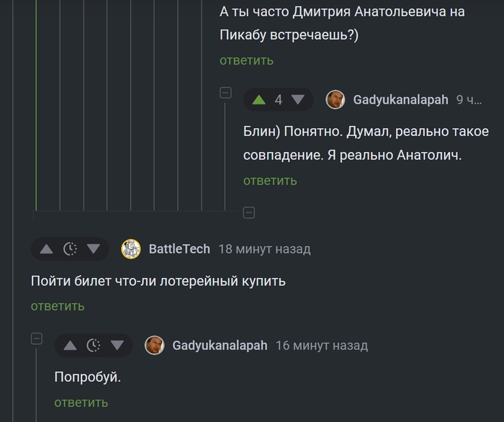The height and width of the screenshot is (422, 504).
Task: Open the Gadyukanalapah avatar beside the 4 rating
Action: tap(336, 100)
